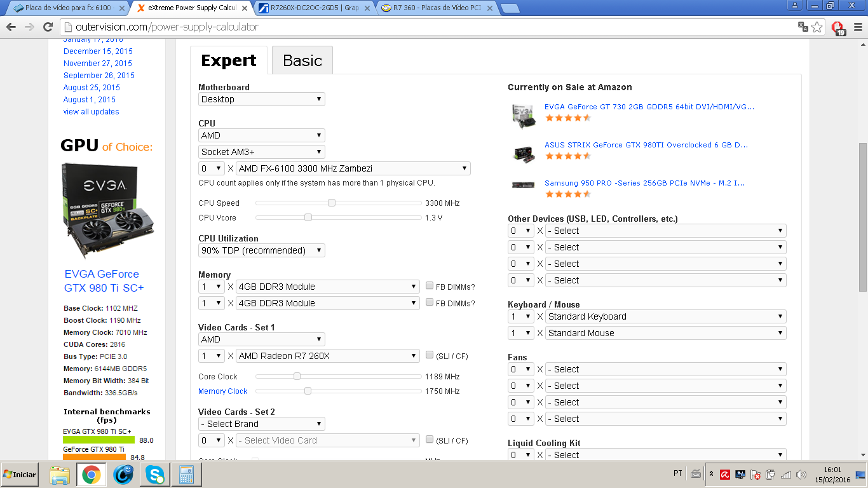Open first Fans Select dropdown
This screenshot has width=868, height=488.
pos(666,369)
